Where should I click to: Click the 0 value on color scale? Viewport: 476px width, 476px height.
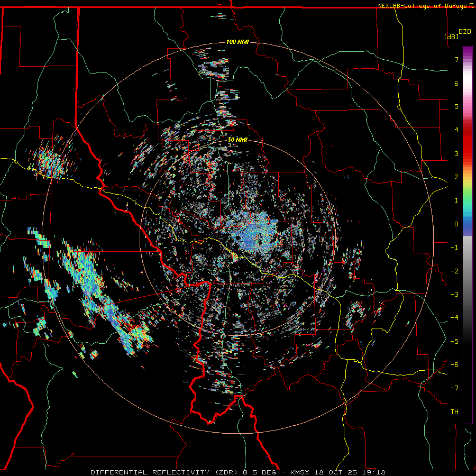(x=456, y=224)
